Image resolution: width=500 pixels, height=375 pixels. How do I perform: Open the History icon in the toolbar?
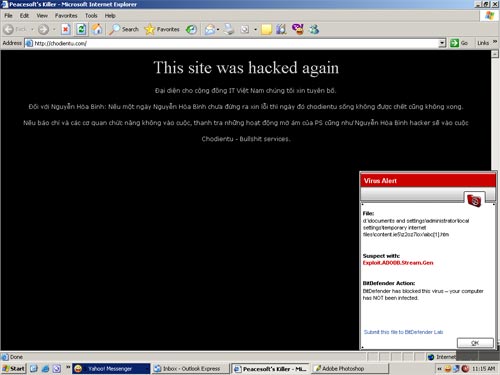click(191, 30)
